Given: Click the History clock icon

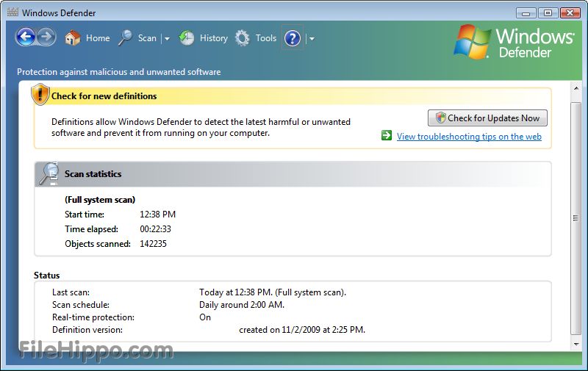Looking at the screenshot, I should click(x=187, y=38).
